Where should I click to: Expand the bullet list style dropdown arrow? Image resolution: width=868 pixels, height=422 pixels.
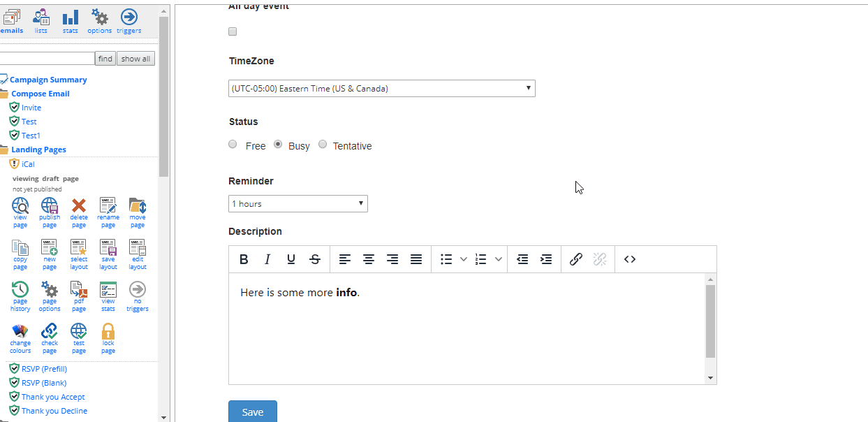[464, 259]
